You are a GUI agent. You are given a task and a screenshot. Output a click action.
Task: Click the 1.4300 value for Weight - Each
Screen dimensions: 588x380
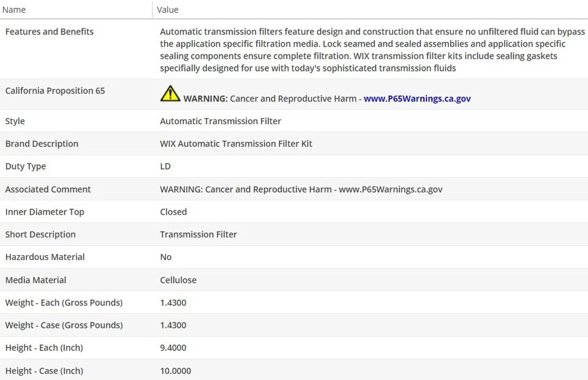pyautogui.click(x=173, y=303)
